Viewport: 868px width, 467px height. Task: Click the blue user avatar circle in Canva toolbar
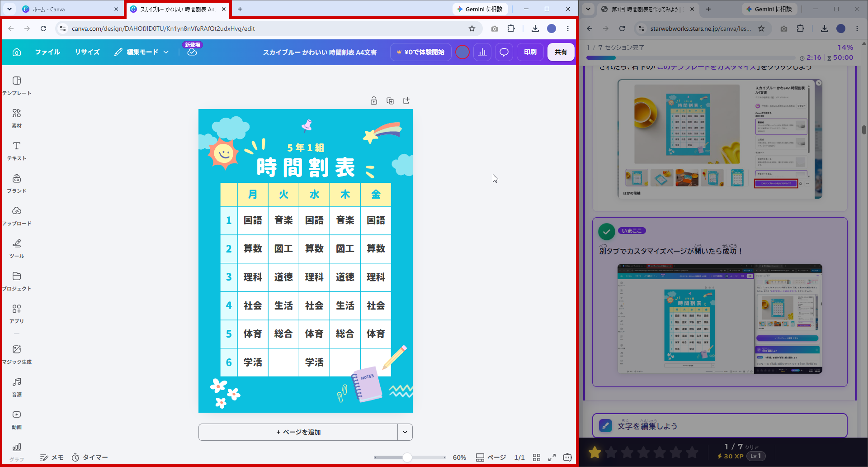pos(462,52)
